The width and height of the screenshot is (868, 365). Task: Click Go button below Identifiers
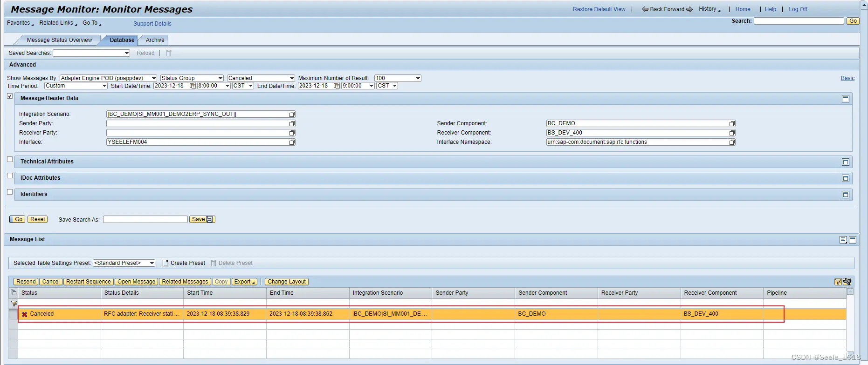tap(18, 219)
